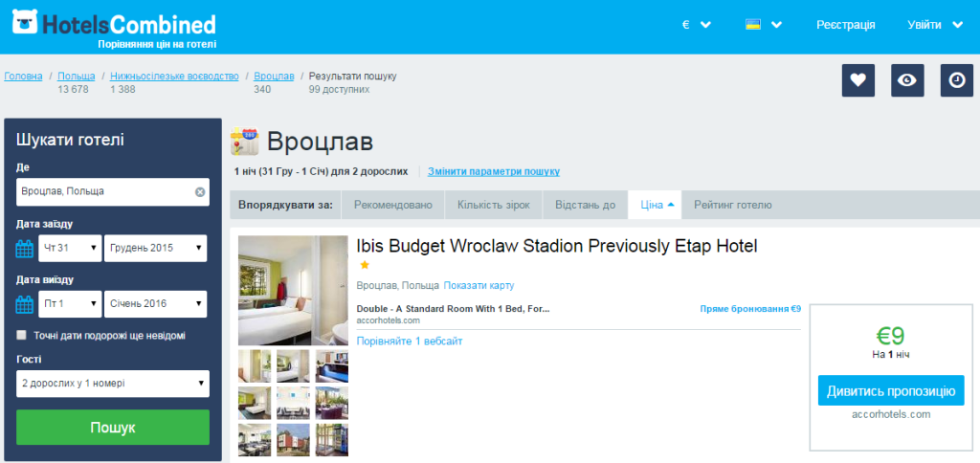Screen dimensions: 980x463
Task: Open check-out month dropdown 'Січень 2016'
Action: coord(156,303)
